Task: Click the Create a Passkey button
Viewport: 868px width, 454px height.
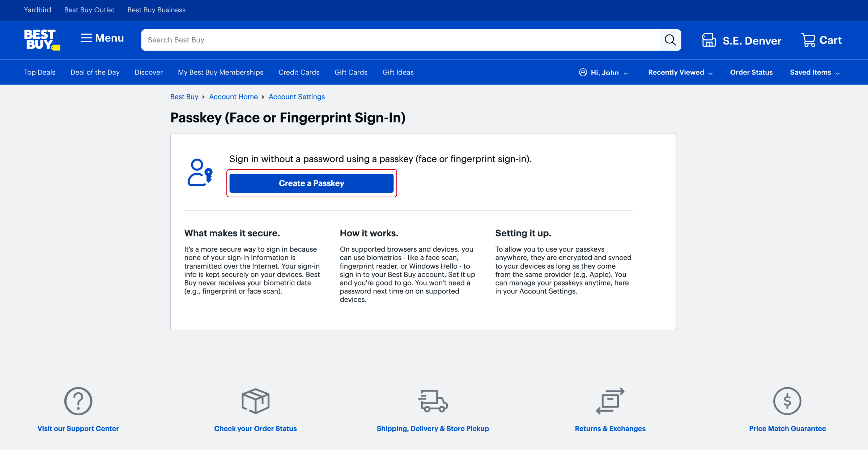Action: 311,183
